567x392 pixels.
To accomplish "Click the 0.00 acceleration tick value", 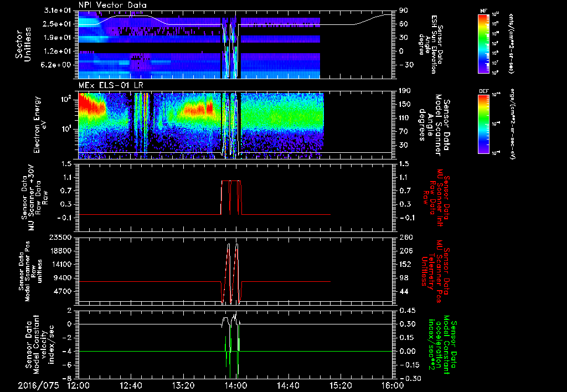I will [x=407, y=351].
